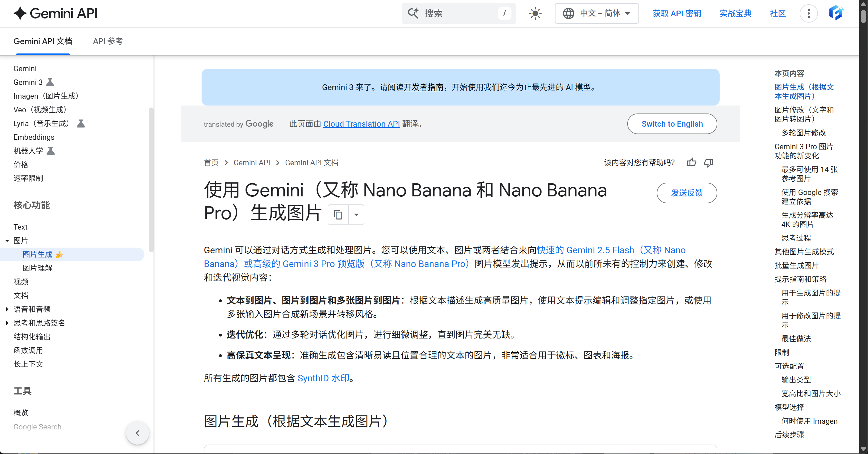Screen dimensions: 868x454
Task: Click the Switch to English button
Action: [x=672, y=124]
